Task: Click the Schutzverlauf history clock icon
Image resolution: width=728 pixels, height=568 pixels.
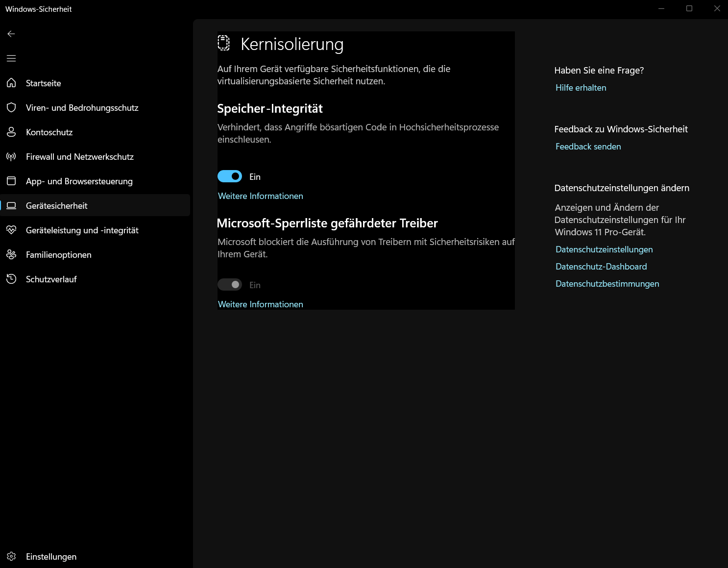Action: 11,279
